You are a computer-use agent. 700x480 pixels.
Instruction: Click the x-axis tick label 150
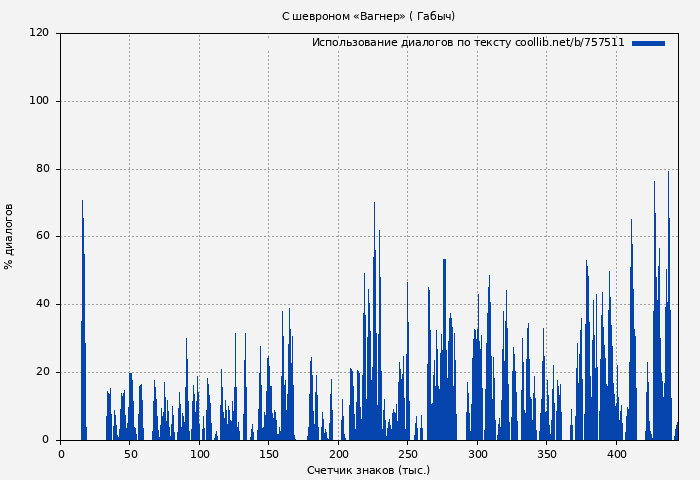269,454
